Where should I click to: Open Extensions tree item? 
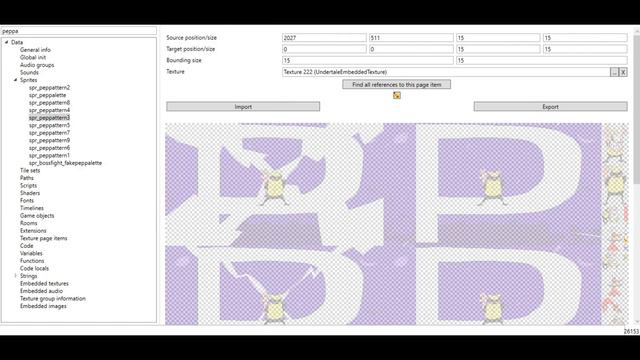33,231
